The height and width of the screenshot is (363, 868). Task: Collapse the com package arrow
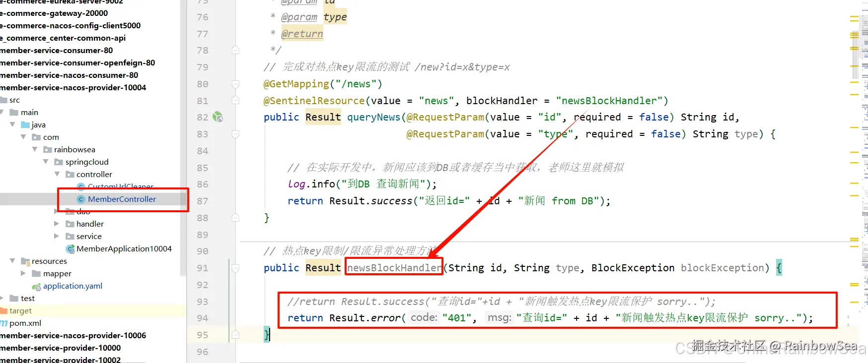[x=23, y=137]
